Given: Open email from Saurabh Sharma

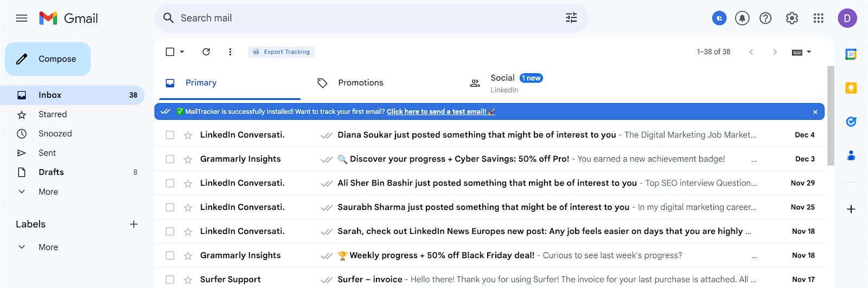Looking at the screenshot, I should (x=489, y=207).
